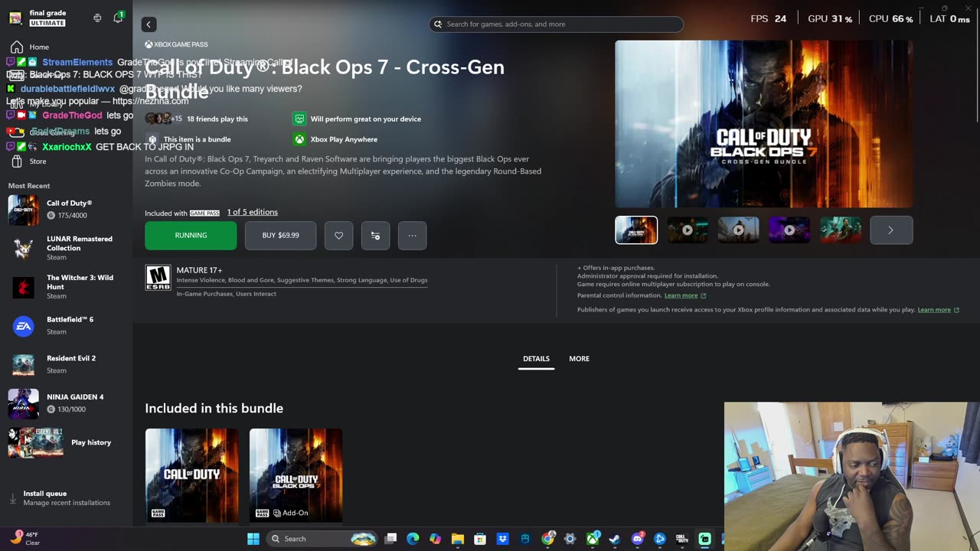Open Xbox app from taskbar

tap(593, 539)
